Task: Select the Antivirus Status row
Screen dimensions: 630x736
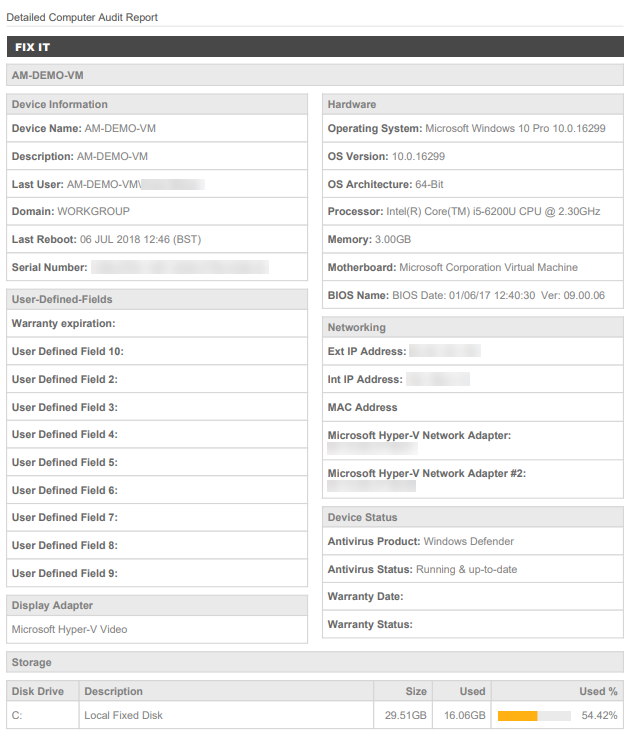Action: (x=473, y=569)
